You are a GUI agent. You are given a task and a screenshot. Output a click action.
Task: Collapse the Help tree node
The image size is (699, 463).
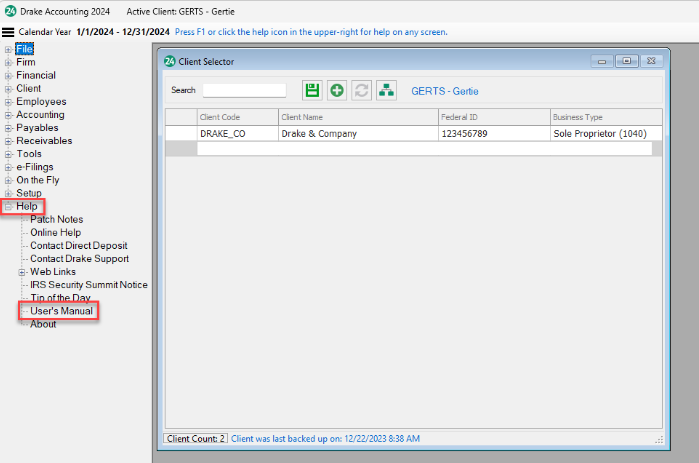(8, 207)
